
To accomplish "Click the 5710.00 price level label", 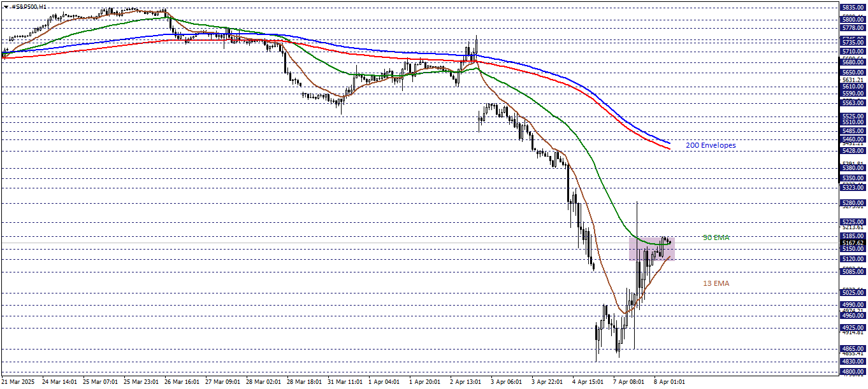I will pos(853,52).
